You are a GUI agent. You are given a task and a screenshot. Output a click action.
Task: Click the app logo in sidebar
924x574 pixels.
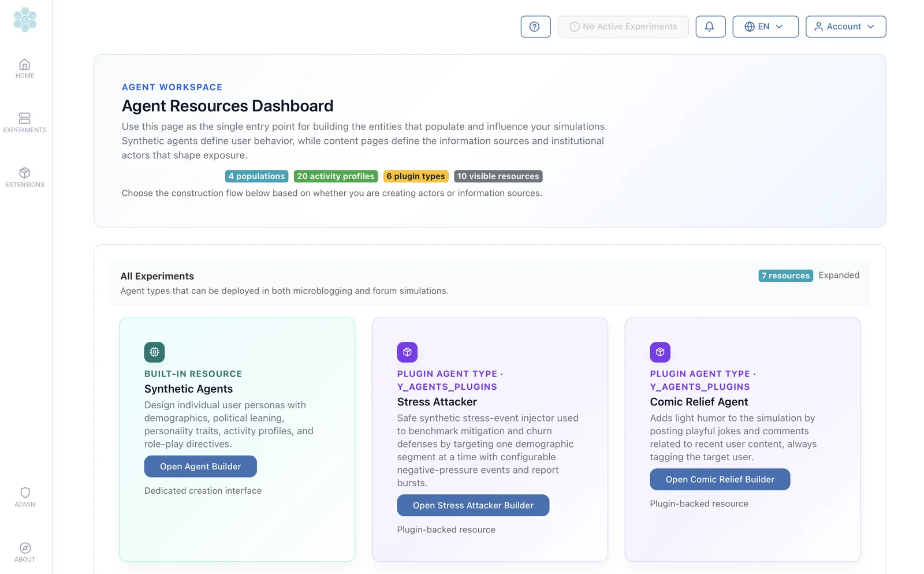pyautogui.click(x=25, y=20)
